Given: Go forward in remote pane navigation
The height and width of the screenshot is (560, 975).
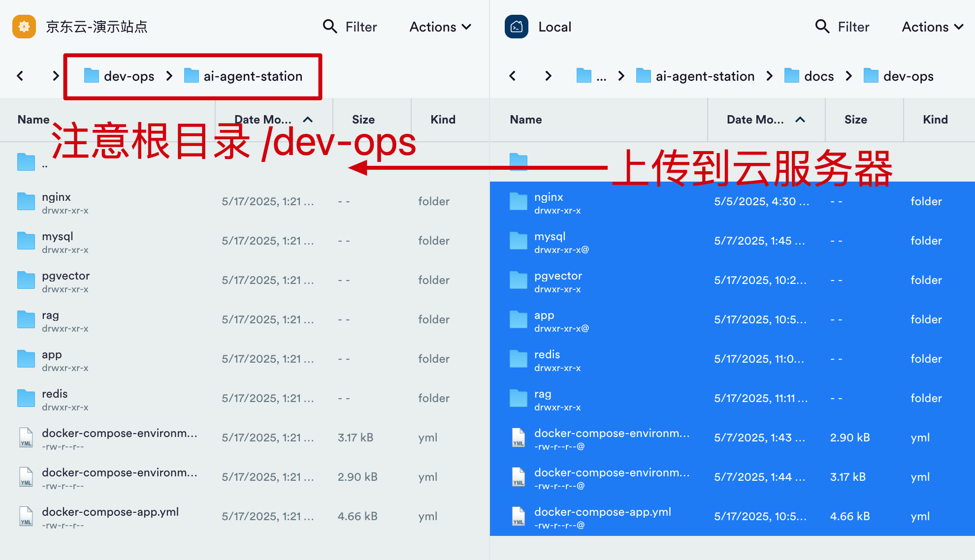Looking at the screenshot, I should coord(56,76).
